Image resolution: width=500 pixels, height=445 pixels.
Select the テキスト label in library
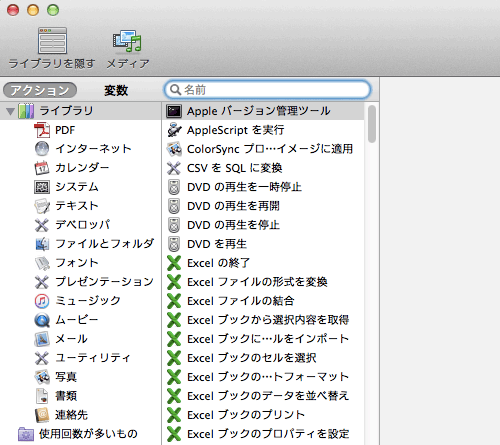coord(77,206)
